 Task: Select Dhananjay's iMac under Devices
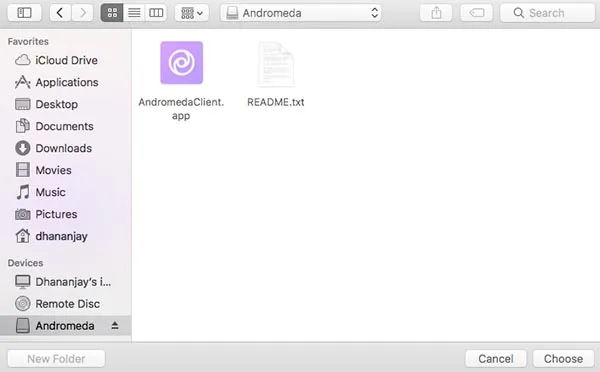[x=65, y=282]
